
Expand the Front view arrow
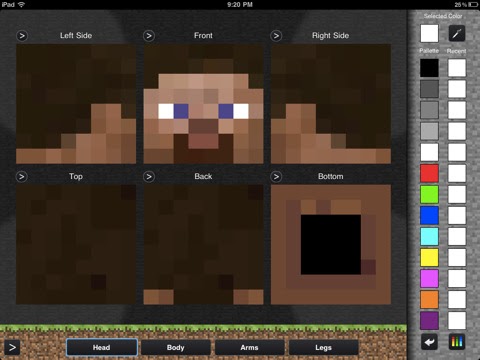pos(149,36)
